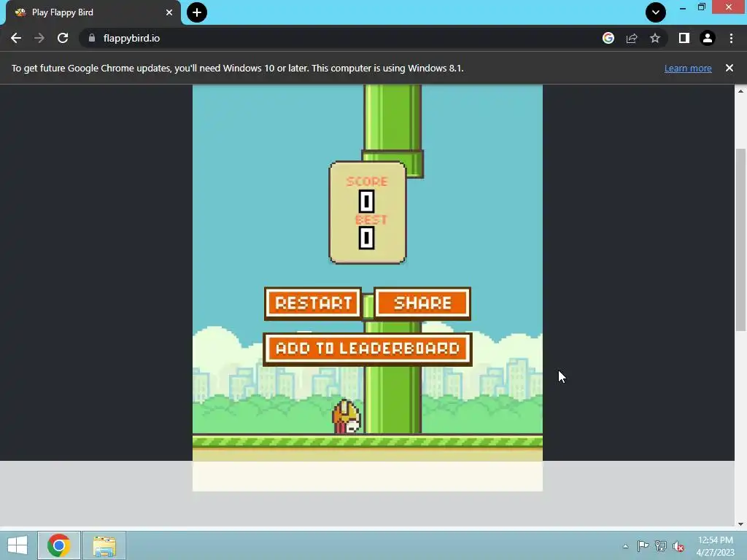Close the Play Flappy Bird tab

[x=169, y=12]
